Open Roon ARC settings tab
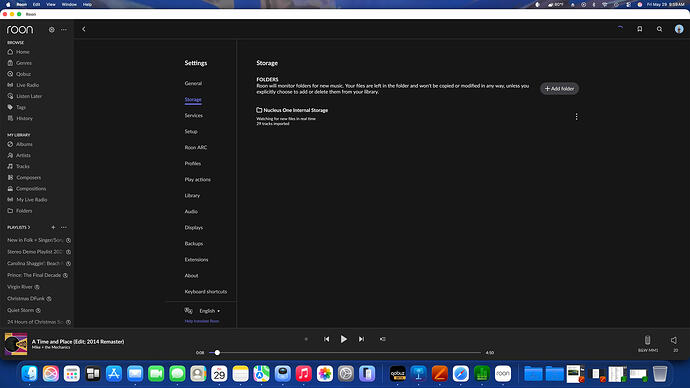The width and height of the screenshot is (690, 388). (x=196, y=147)
